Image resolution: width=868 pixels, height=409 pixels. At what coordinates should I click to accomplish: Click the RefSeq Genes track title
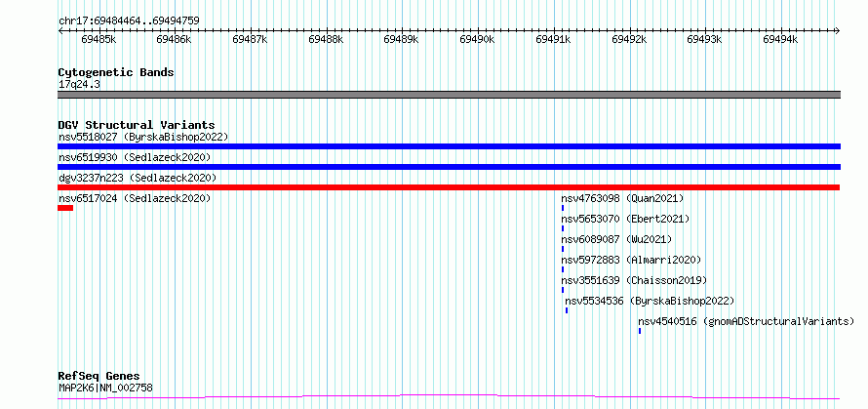coord(99,377)
